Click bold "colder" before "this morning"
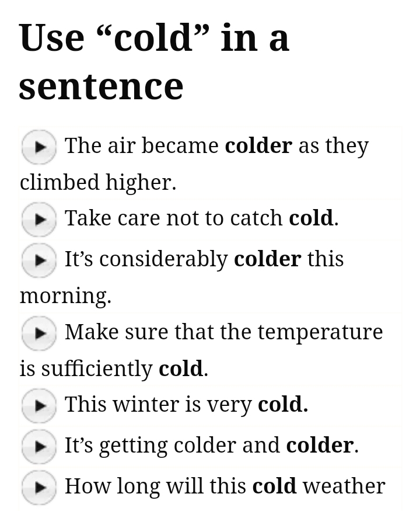 (267, 259)
